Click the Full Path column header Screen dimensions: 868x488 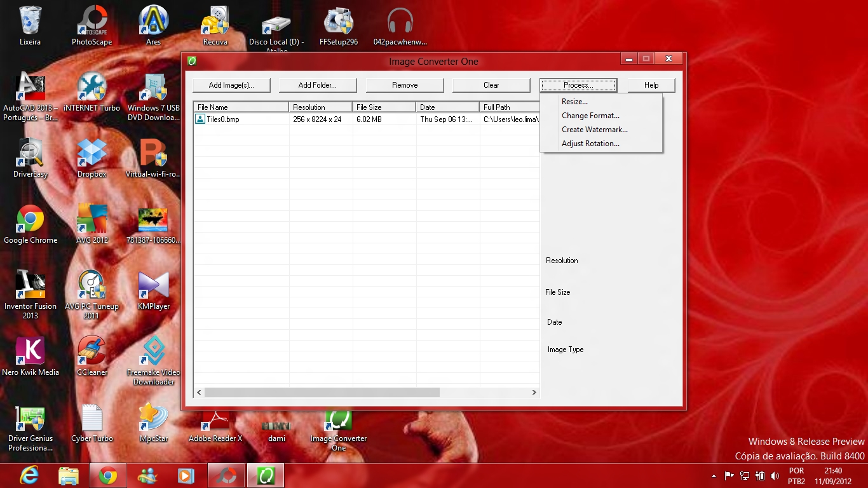510,107
